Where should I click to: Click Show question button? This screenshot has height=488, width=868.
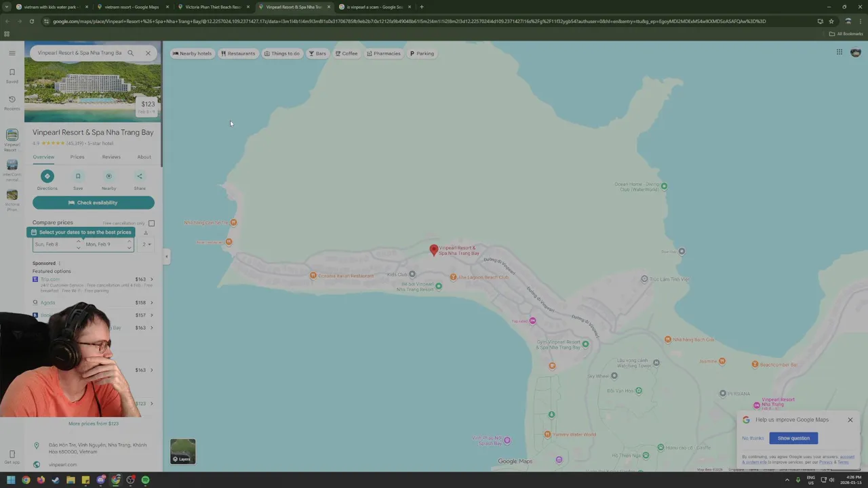(793, 438)
